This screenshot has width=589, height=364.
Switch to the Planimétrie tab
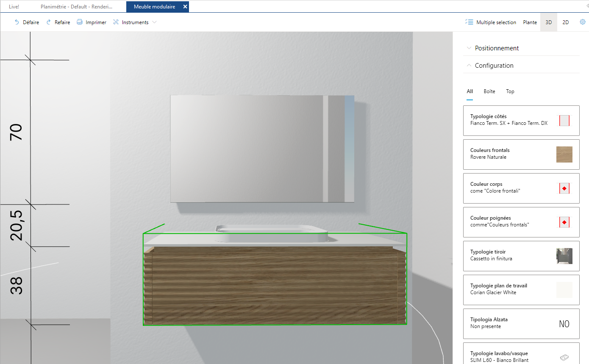[x=77, y=7]
